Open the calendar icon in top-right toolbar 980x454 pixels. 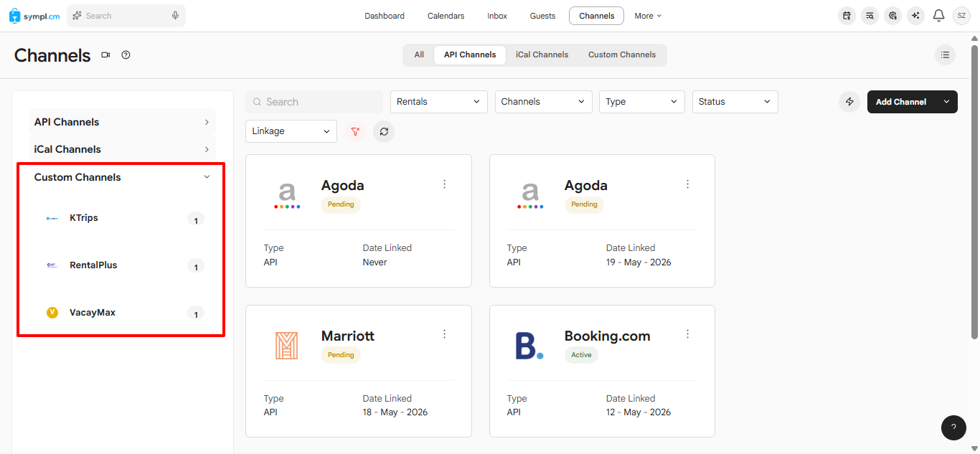click(x=847, y=16)
